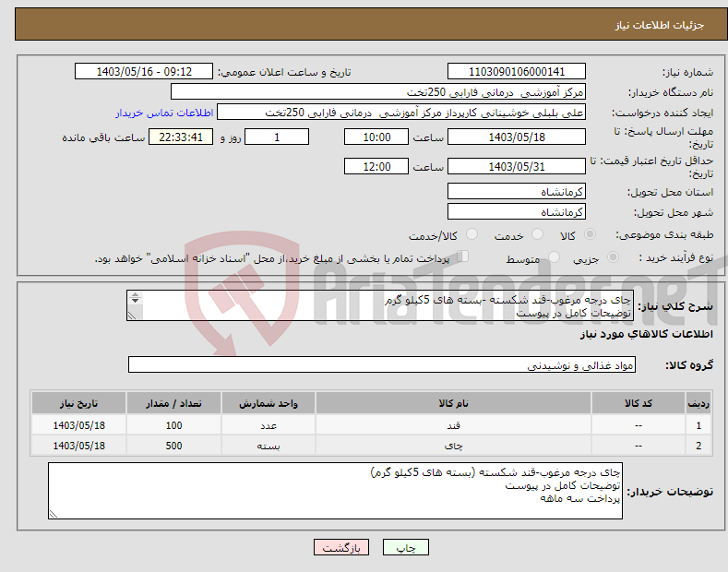Click the جزئیات اطلاعات نیاز page title

[x=660, y=25]
